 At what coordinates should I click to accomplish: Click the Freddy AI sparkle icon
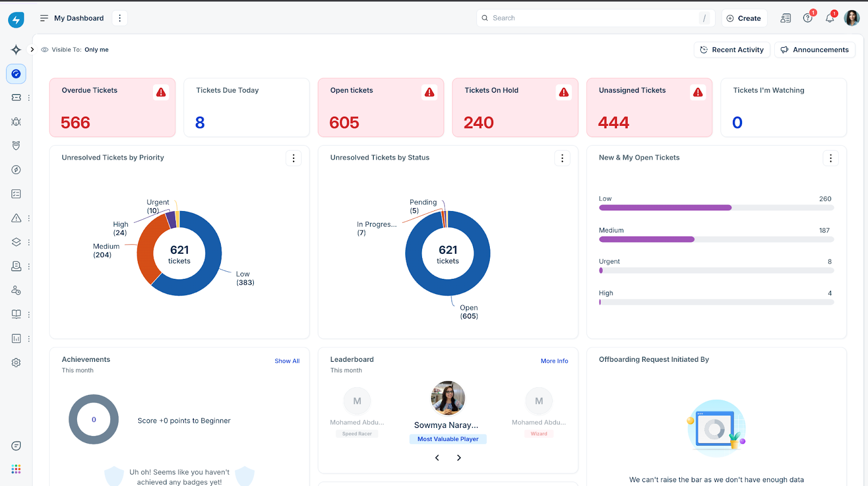pyautogui.click(x=16, y=50)
